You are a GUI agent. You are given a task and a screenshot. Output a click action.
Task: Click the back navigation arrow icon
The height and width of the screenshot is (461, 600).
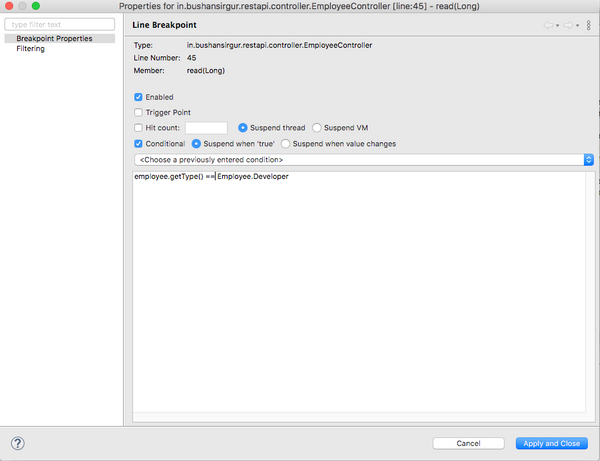[547, 24]
